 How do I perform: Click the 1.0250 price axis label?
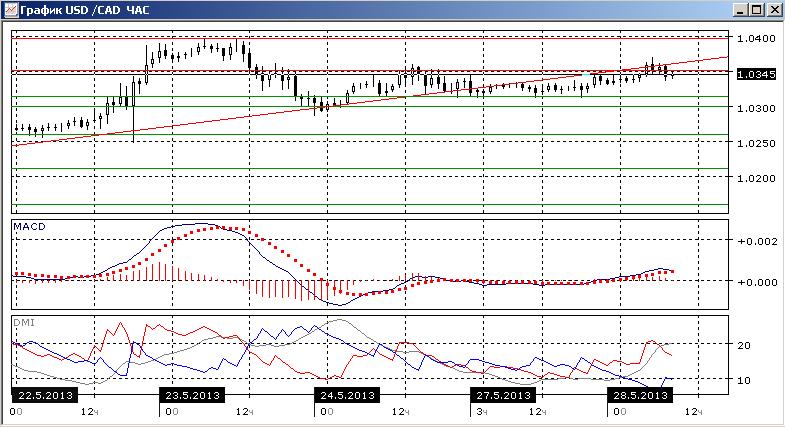pos(756,143)
